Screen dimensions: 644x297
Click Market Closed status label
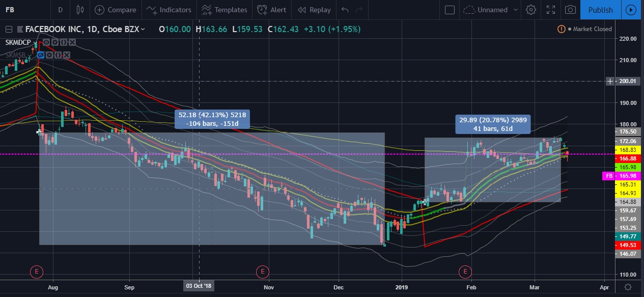pyautogui.click(x=592, y=29)
